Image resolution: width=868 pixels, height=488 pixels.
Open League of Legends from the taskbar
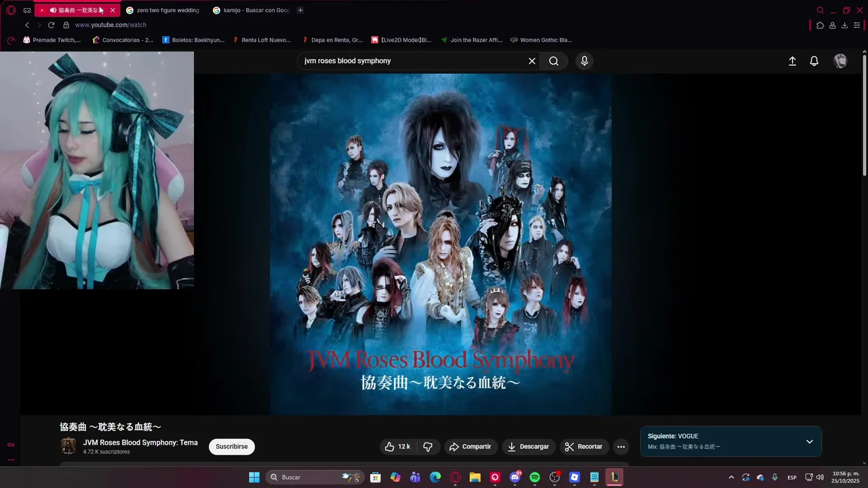click(x=614, y=477)
